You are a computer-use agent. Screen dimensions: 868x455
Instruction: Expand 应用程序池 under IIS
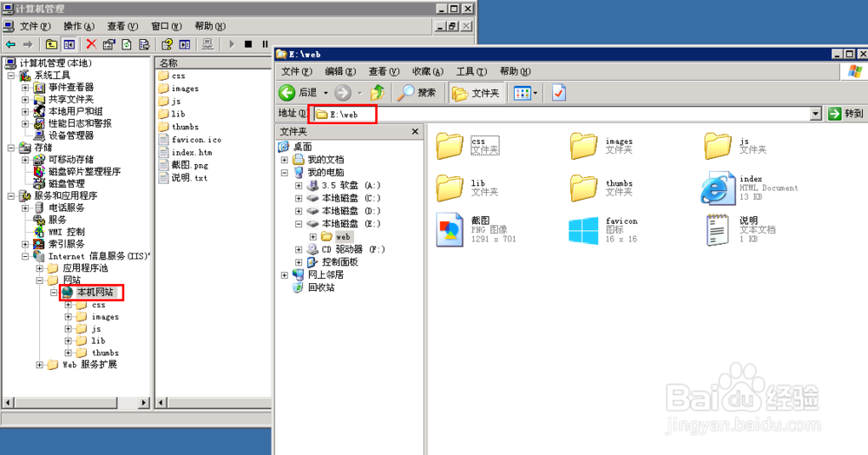[40, 268]
